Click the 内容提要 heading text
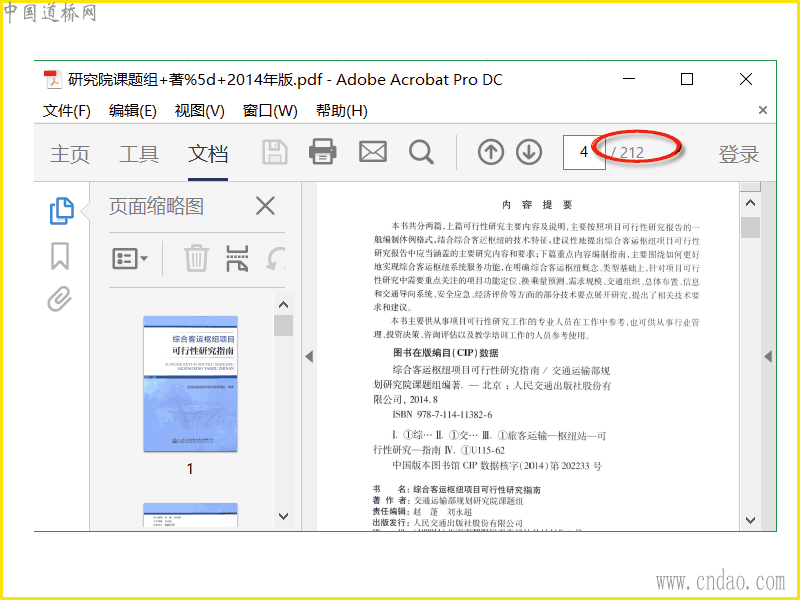This screenshot has height=600, width=800. pyautogui.click(x=537, y=205)
